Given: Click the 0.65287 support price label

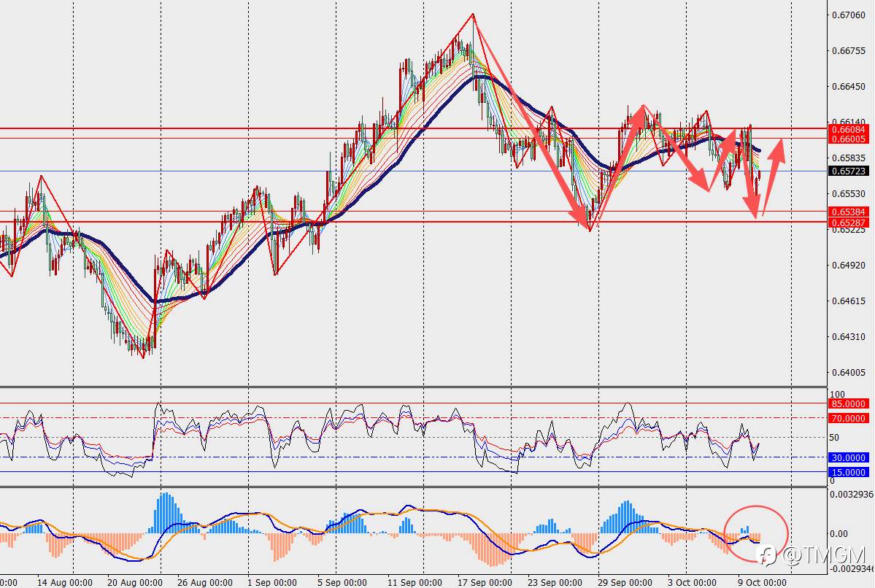Looking at the screenshot, I should coord(848,223).
